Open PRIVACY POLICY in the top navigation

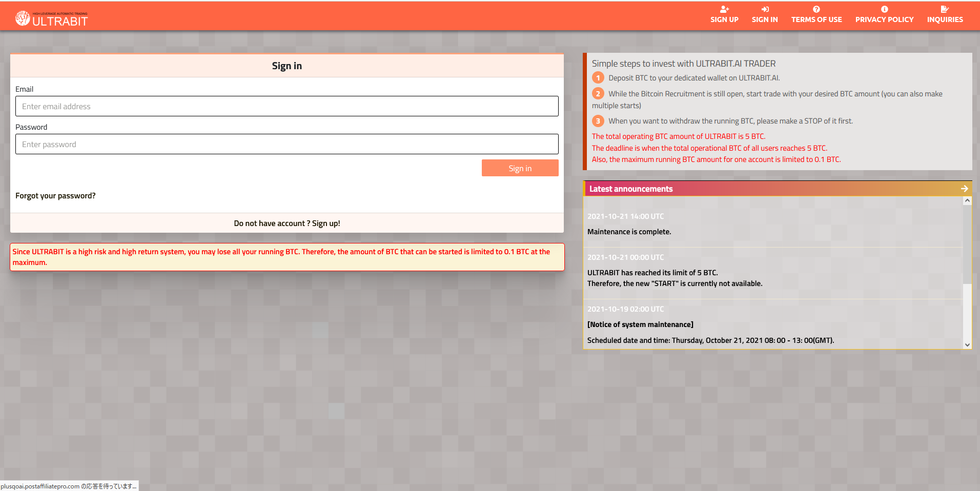pos(884,19)
